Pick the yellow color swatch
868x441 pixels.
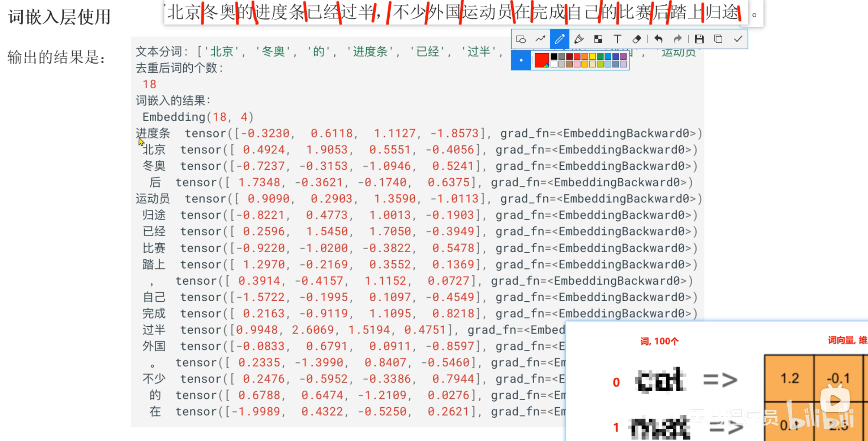pos(593,56)
